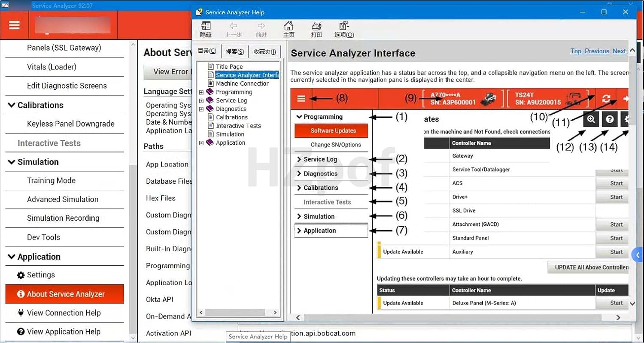
Task: Select Service Analyzer Interface in help tree
Action: pyautogui.click(x=247, y=75)
